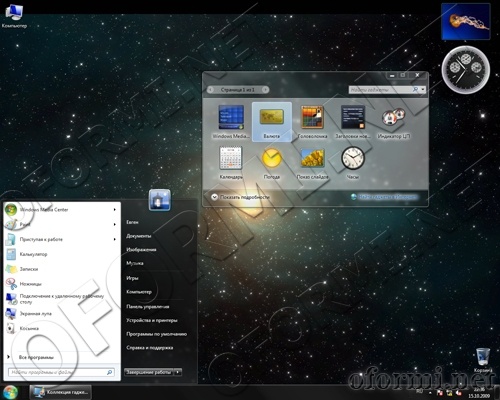The image size is (500, 400).
Task: Click the taskbar date and time
Action: pyautogui.click(x=479, y=392)
